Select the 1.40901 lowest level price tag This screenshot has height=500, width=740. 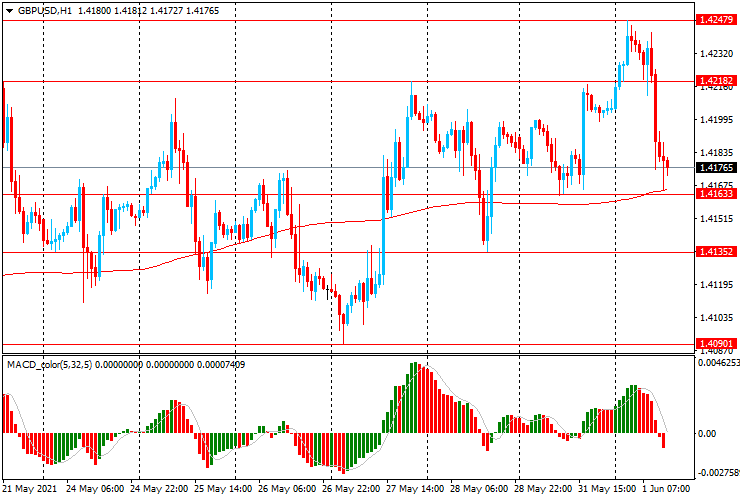718,344
